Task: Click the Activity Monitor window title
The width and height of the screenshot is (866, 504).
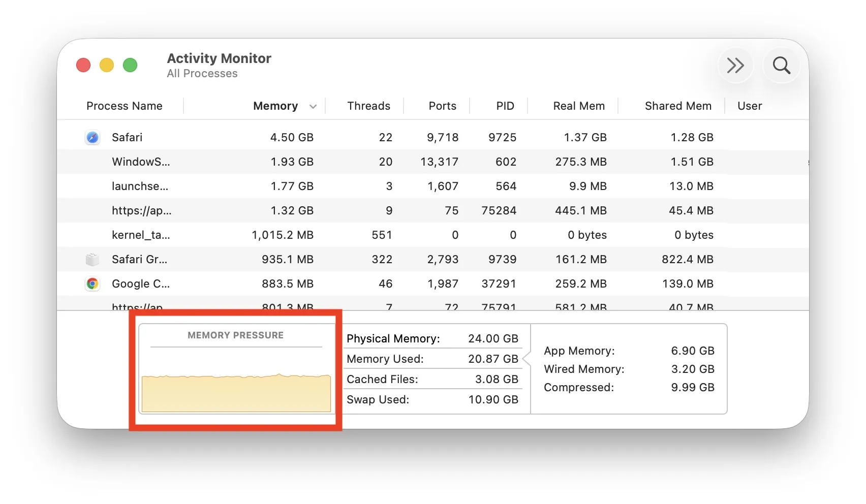Action: click(x=219, y=58)
